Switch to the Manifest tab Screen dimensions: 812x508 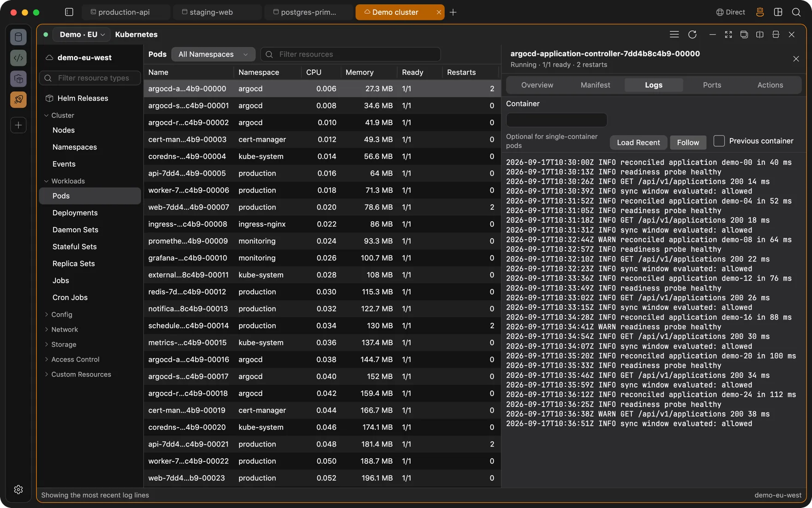[x=595, y=85]
